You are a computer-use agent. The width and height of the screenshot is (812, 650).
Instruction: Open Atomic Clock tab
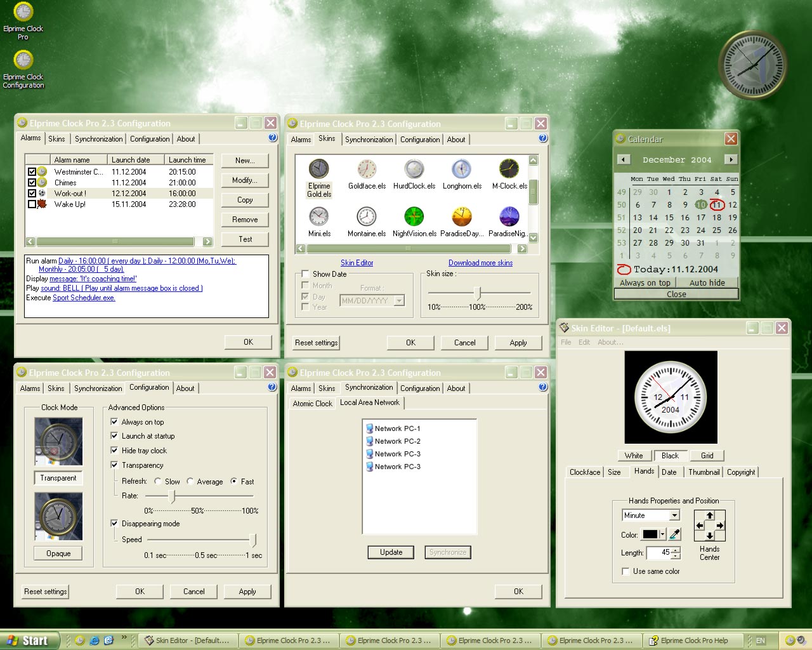click(x=312, y=404)
